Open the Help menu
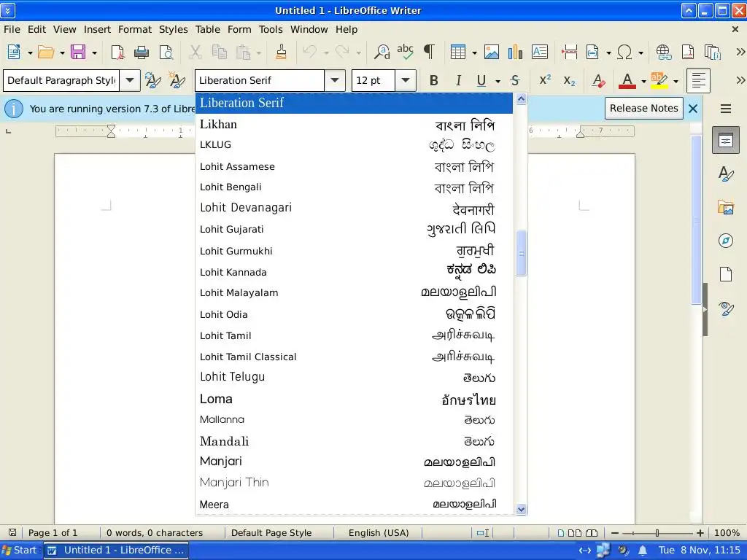 [347, 29]
